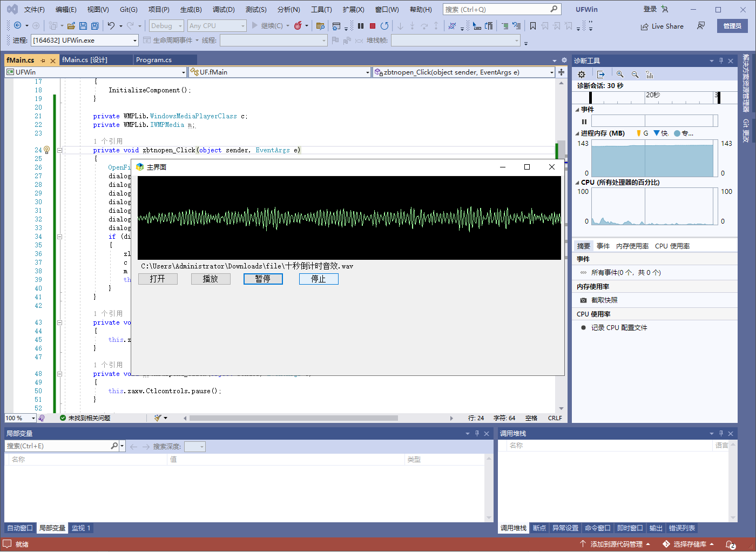Switch to the 自动窗口 tab

tap(20, 528)
